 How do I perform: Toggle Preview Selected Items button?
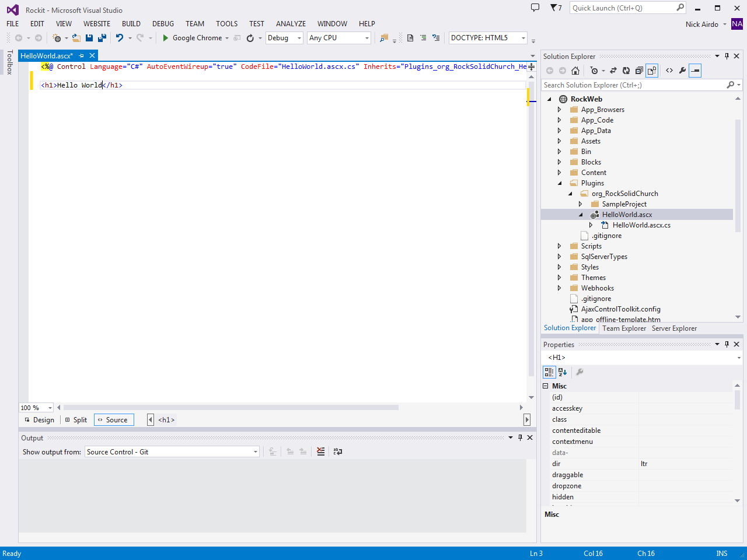695,71
